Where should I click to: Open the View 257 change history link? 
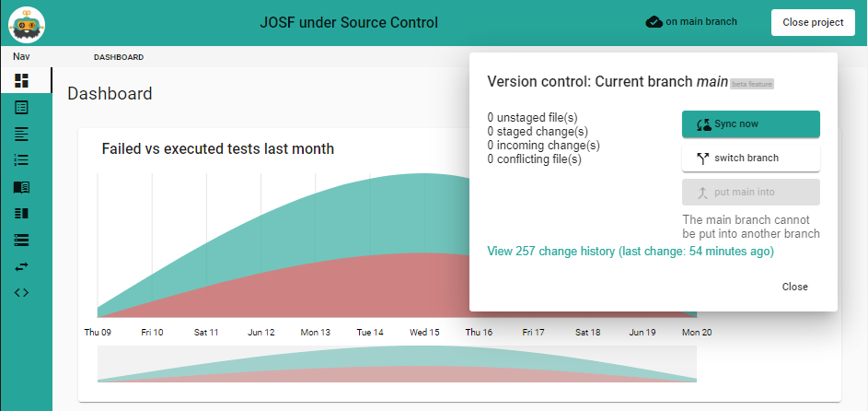click(x=631, y=251)
